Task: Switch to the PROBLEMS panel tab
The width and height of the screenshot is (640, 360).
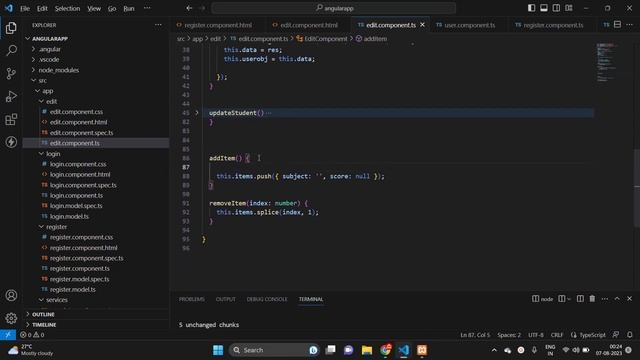Action: click(x=191, y=299)
